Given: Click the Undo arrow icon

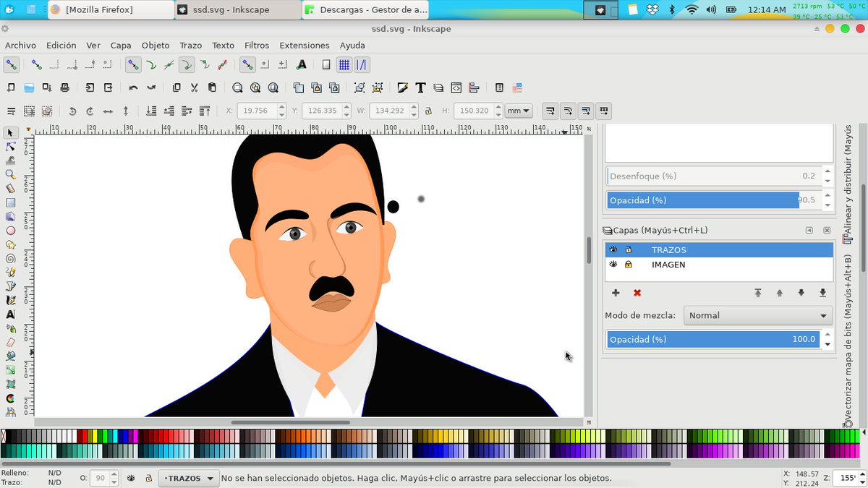Looking at the screenshot, I should pyautogui.click(x=133, y=87).
